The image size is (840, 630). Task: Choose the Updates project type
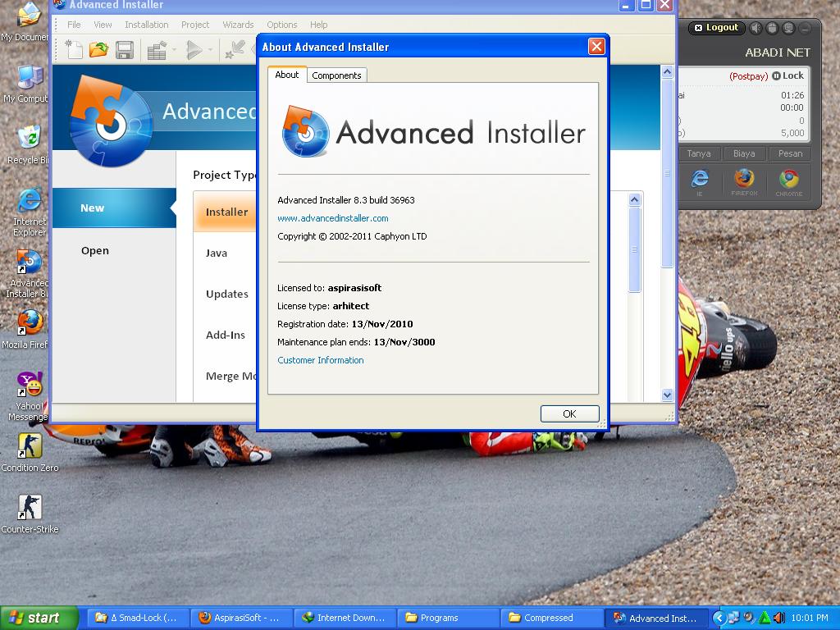pyautogui.click(x=226, y=294)
